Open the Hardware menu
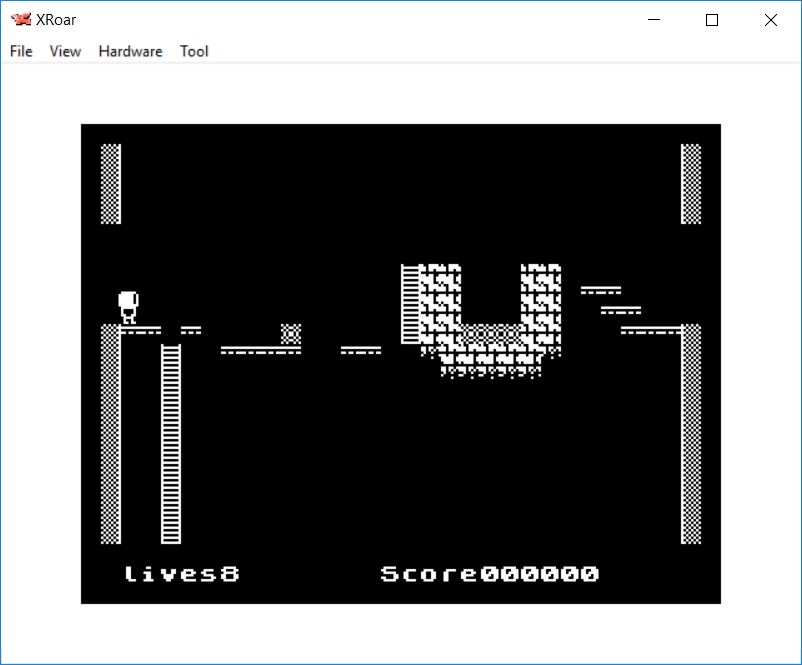This screenshot has height=665, width=802. coord(130,51)
